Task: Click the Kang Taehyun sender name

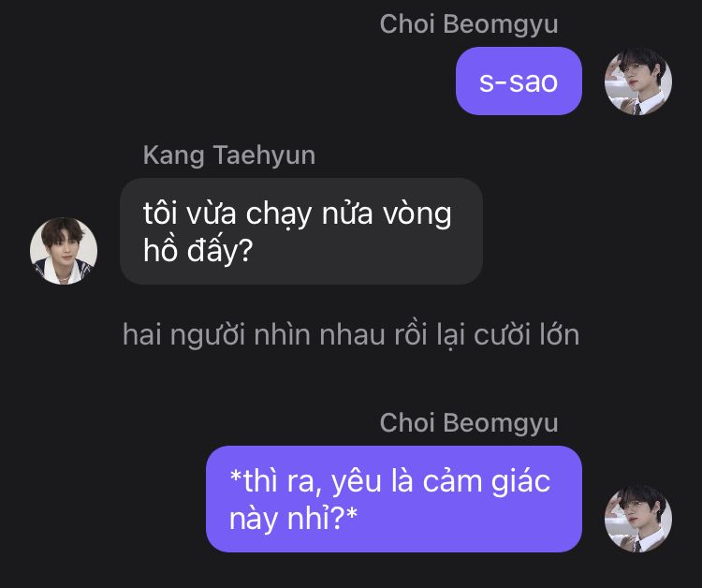Action: [x=229, y=154]
